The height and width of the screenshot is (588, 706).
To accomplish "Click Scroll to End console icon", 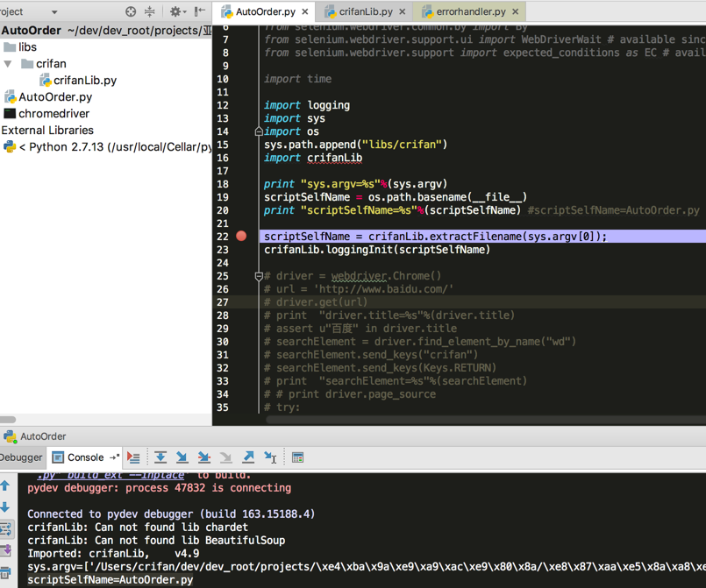I will coord(6,550).
